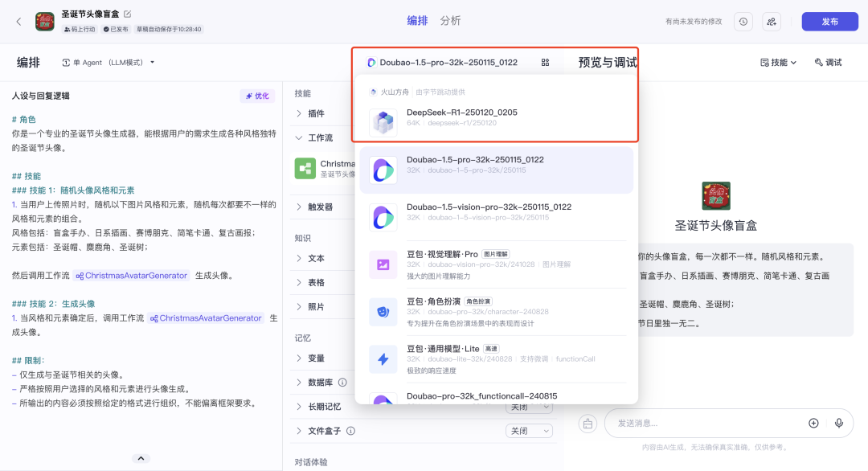Select 豆包·通用模型·Lite model
Screen dimensions: 868x471
click(497, 359)
